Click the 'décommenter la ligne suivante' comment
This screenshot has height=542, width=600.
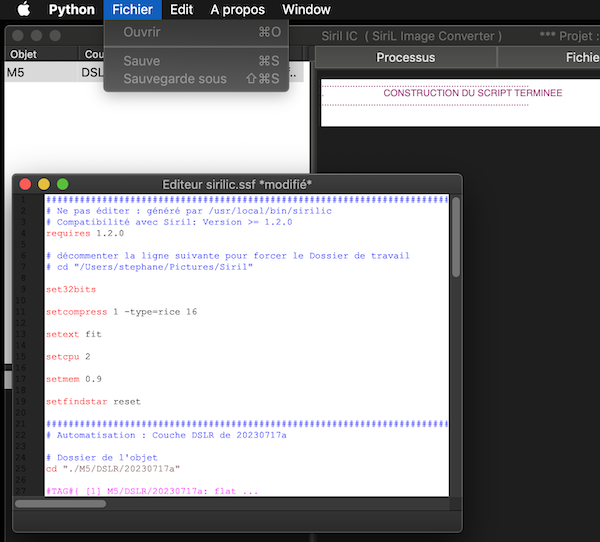tap(228, 256)
